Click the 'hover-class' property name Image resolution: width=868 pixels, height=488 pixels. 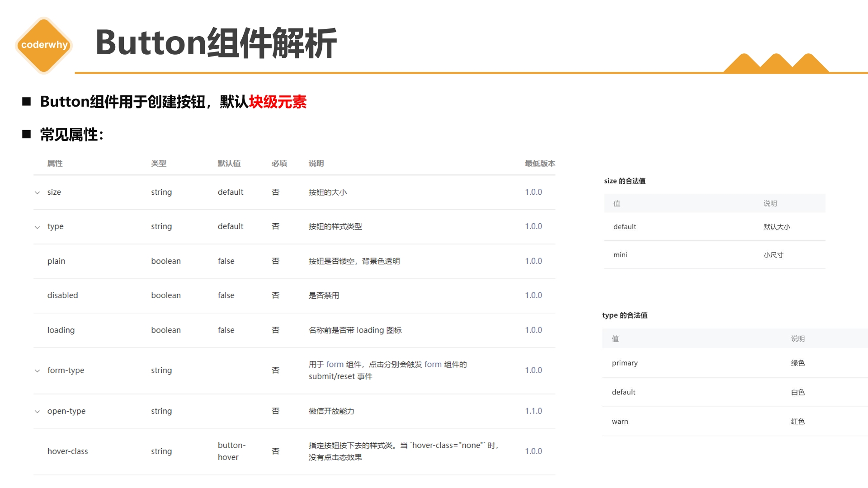(x=68, y=451)
